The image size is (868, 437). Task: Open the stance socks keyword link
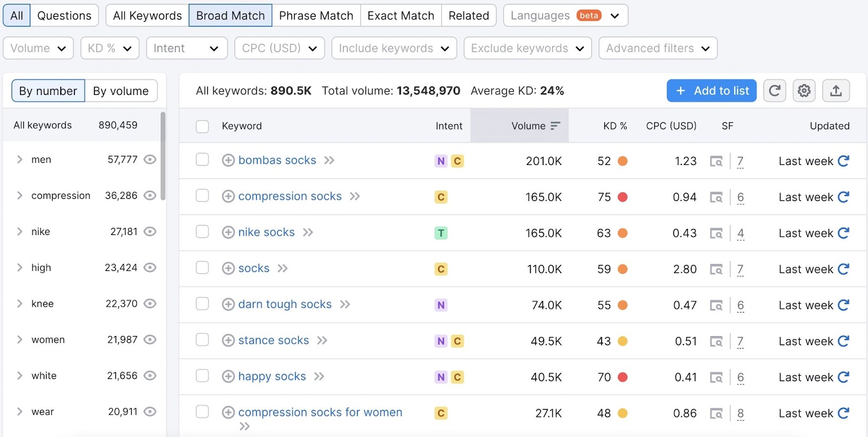[x=273, y=340]
